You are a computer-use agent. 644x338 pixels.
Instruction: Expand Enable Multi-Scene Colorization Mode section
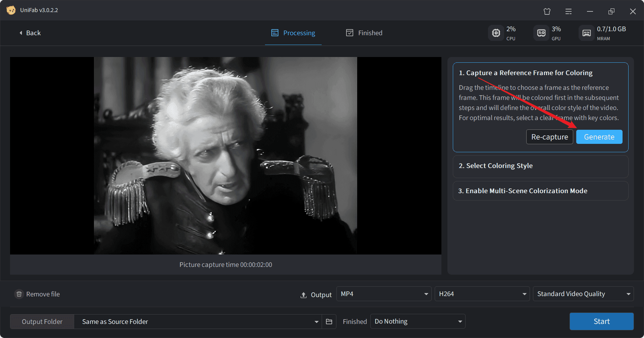[541, 191]
